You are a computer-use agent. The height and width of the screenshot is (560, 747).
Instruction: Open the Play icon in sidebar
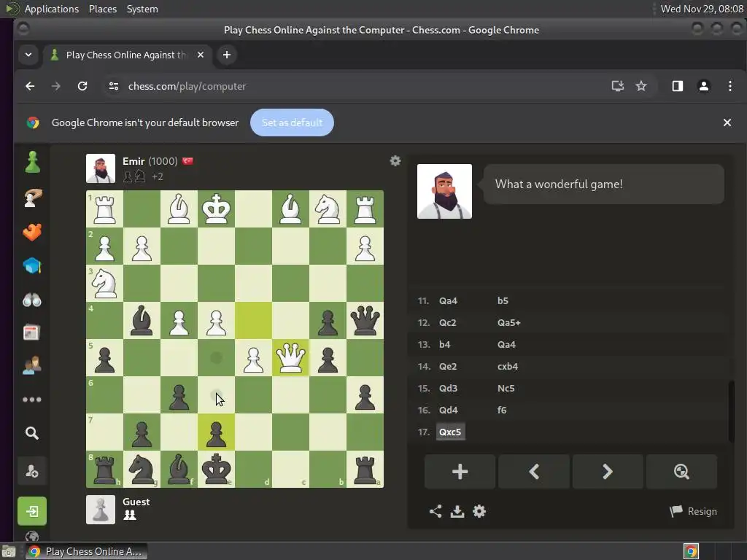tap(32, 198)
